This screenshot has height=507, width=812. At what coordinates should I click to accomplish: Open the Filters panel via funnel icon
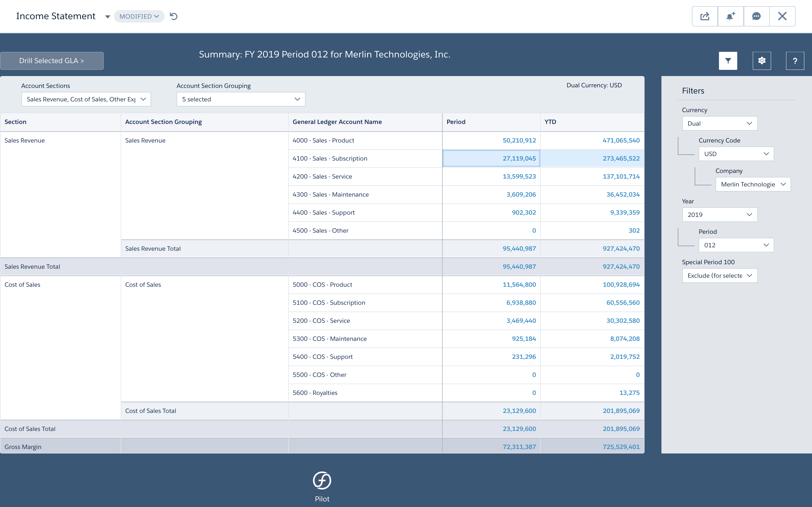728,61
